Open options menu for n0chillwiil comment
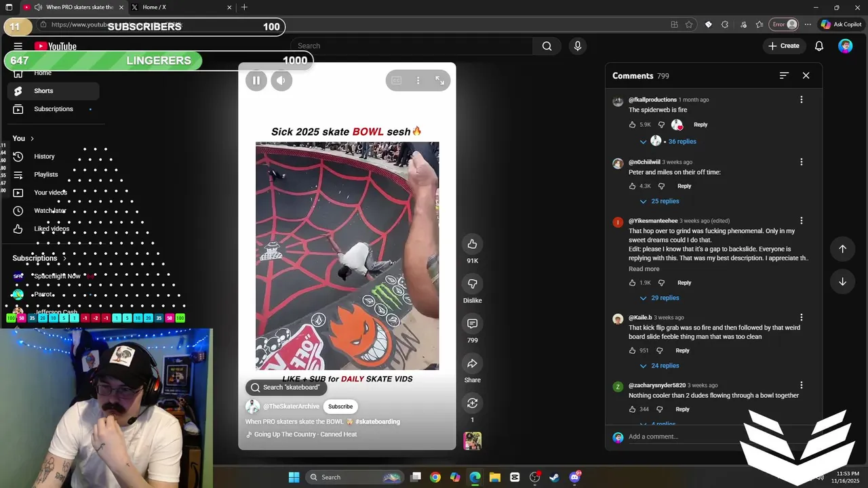Screen dimensions: 868x488 pyautogui.click(x=801, y=162)
